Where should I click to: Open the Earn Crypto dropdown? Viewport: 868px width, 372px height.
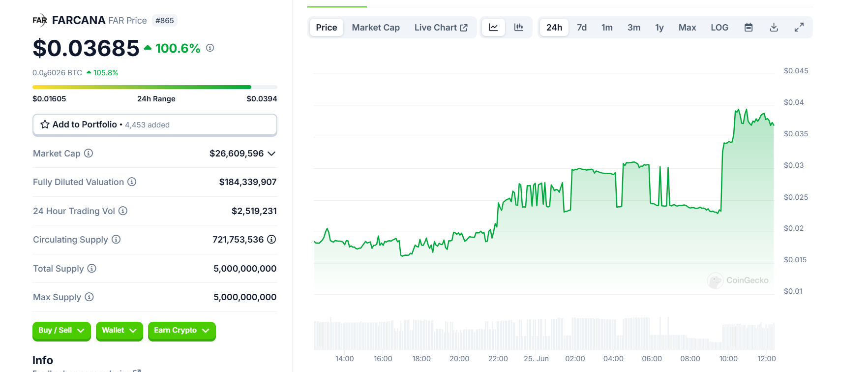[181, 331]
